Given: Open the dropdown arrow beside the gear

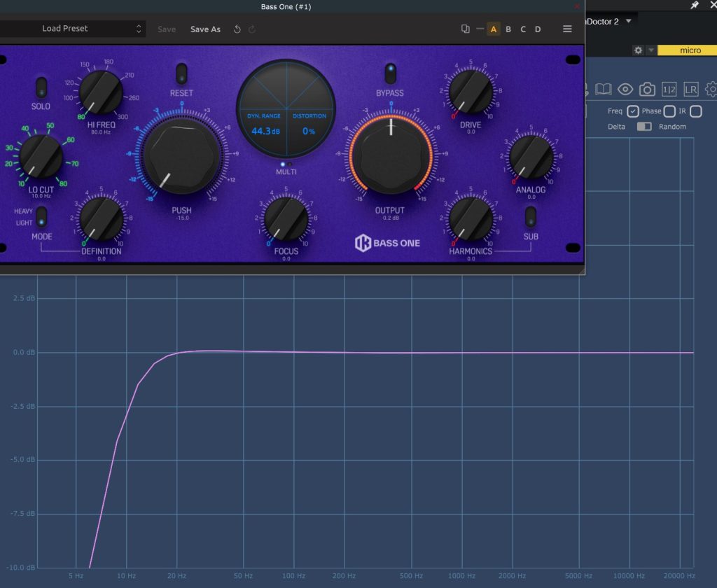Looking at the screenshot, I should pyautogui.click(x=651, y=50).
